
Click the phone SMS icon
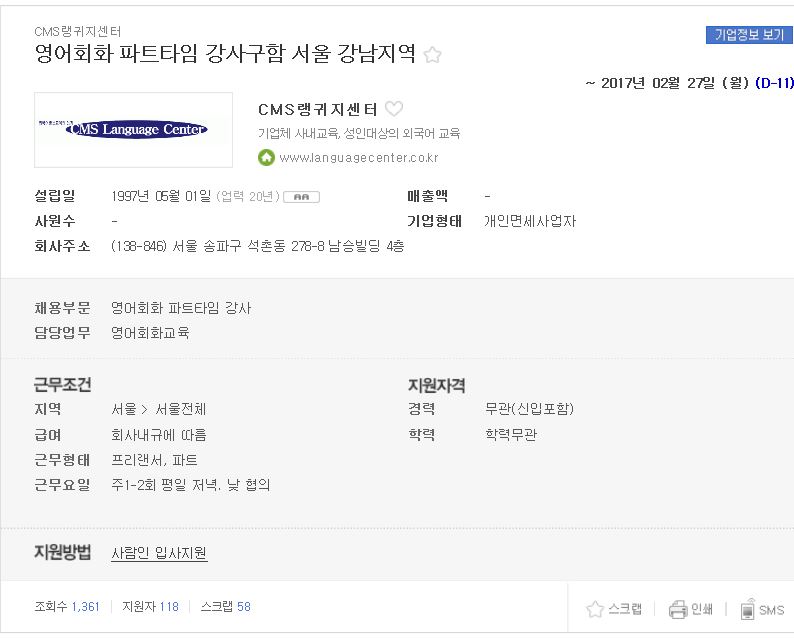pyautogui.click(x=747, y=609)
